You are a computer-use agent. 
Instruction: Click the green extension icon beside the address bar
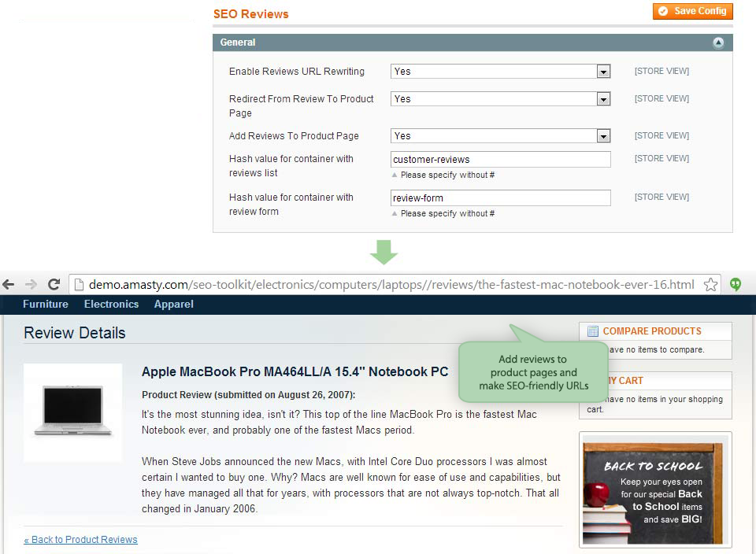coord(736,284)
